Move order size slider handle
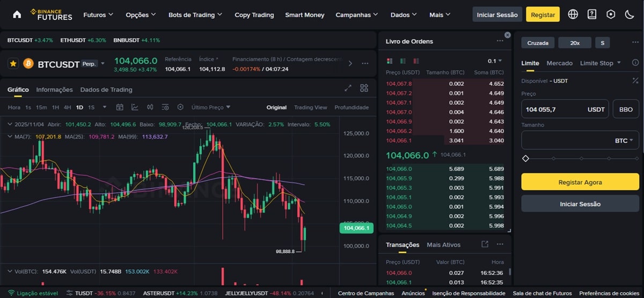Image resolution: width=644 pixels, height=298 pixels. [525, 158]
